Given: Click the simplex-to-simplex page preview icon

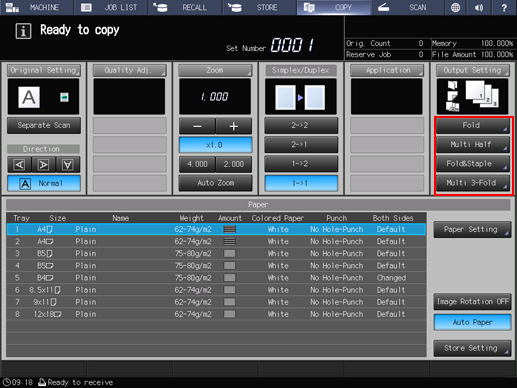Looking at the screenshot, I should pyautogui.click(x=300, y=97).
